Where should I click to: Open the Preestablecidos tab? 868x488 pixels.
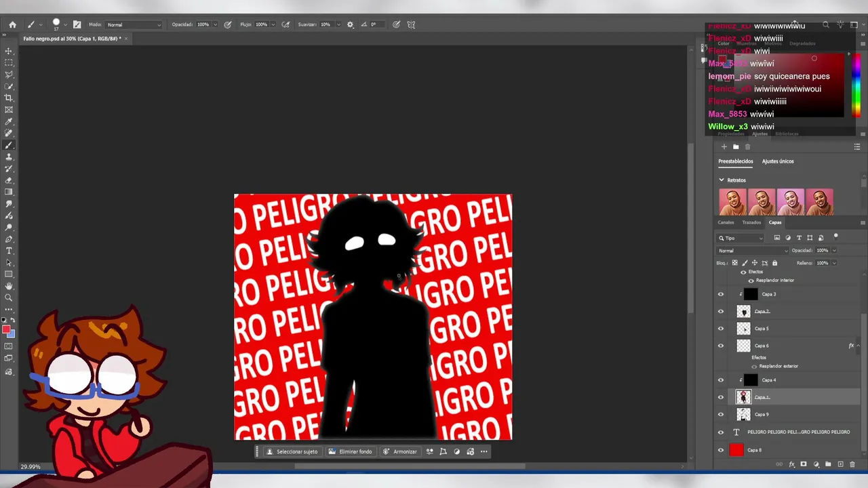[x=736, y=161]
